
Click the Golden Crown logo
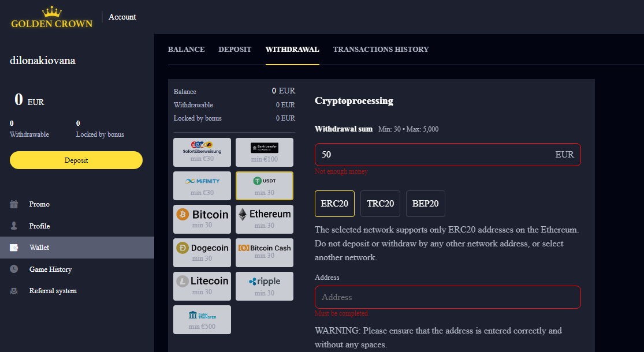[x=51, y=17]
